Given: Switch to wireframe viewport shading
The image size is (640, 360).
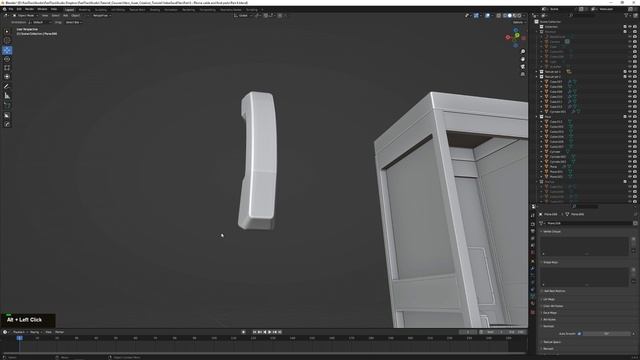Looking at the screenshot, I should 505,16.
